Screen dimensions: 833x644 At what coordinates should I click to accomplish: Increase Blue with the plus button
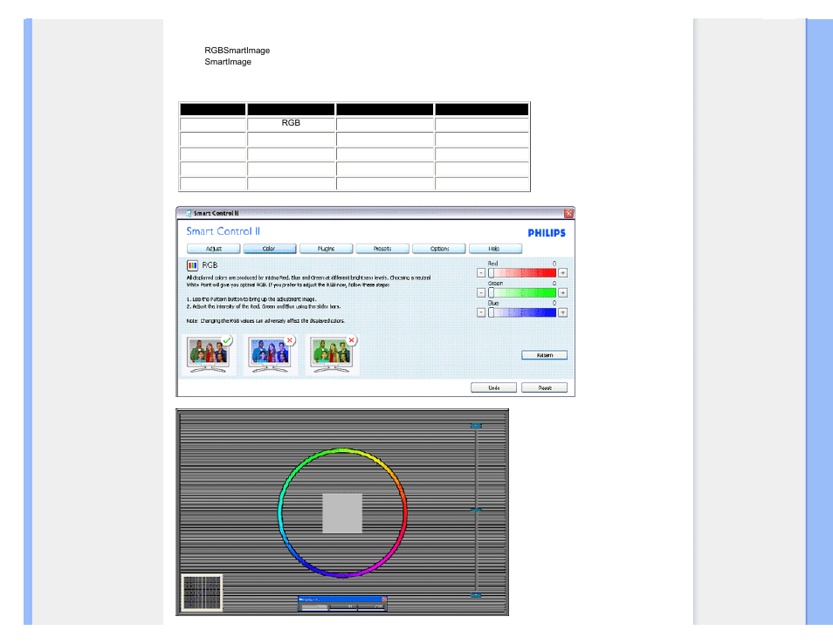(562, 312)
